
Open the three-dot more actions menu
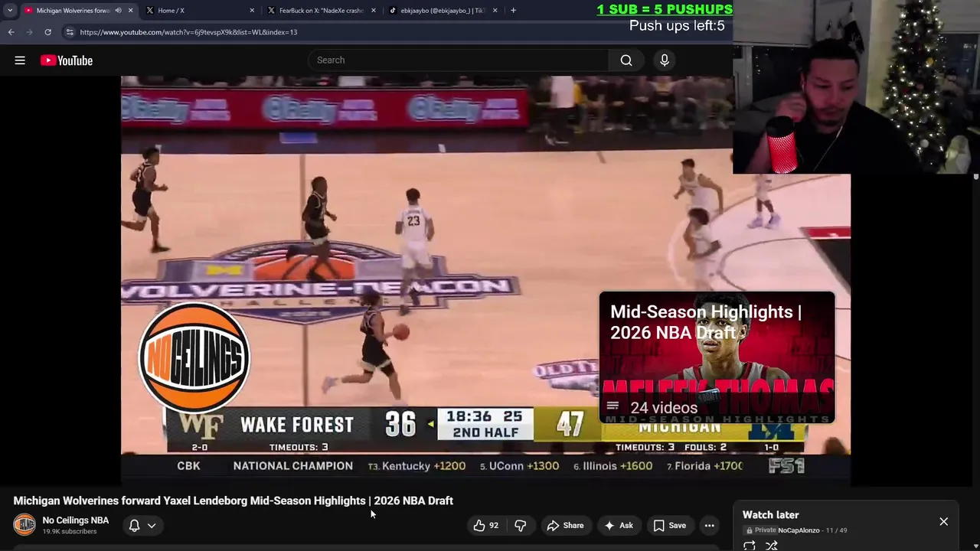[x=710, y=526]
